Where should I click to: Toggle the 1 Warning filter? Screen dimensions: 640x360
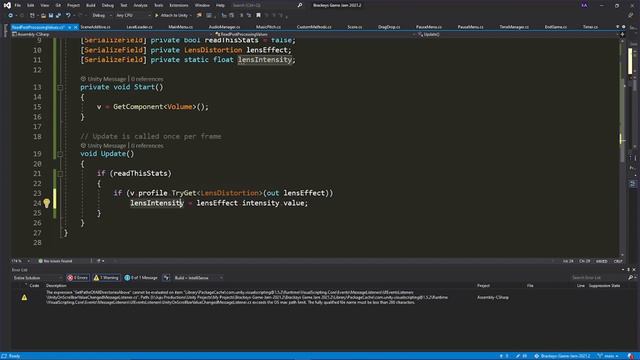(x=107, y=278)
